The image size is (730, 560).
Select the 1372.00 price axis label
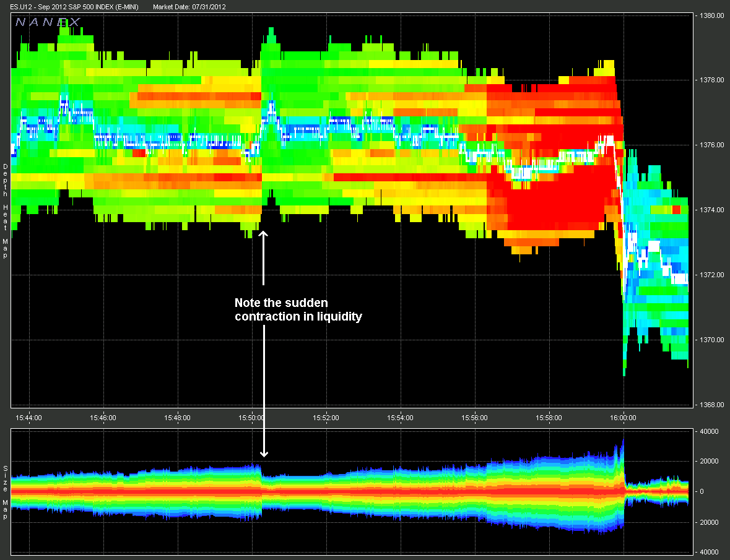click(x=711, y=275)
